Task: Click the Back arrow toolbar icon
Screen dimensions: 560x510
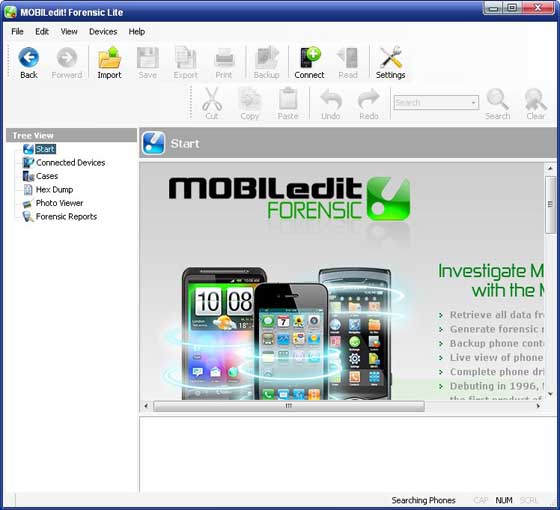Action: click(29, 58)
